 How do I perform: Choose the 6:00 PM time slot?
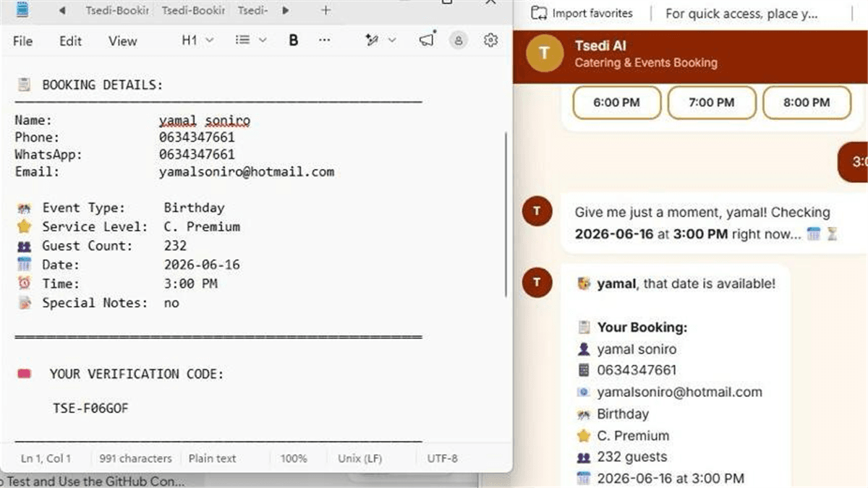pos(616,103)
